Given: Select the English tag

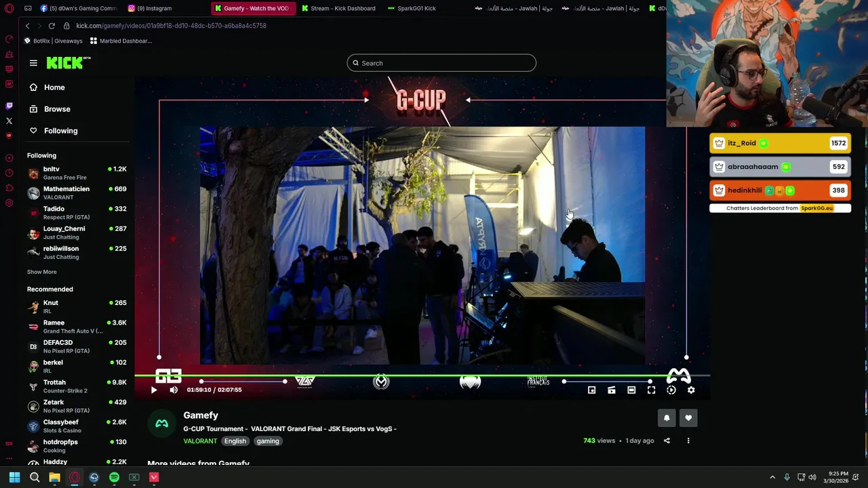Looking at the screenshot, I should pyautogui.click(x=235, y=441).
